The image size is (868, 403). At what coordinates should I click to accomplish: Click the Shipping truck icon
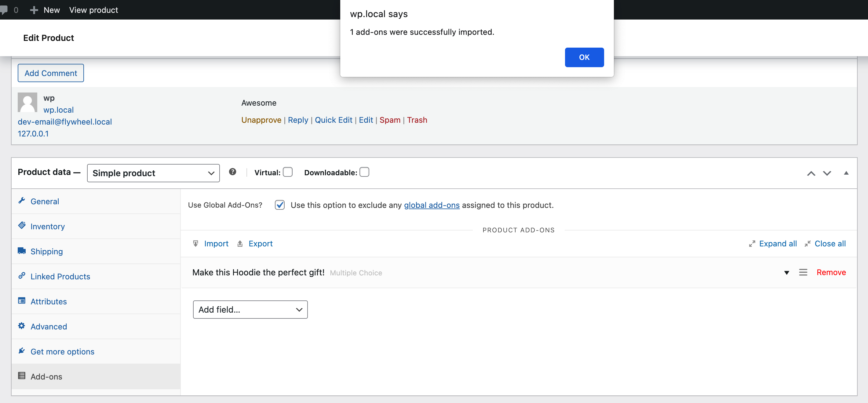pyautogui.click(x=22, y=251)
